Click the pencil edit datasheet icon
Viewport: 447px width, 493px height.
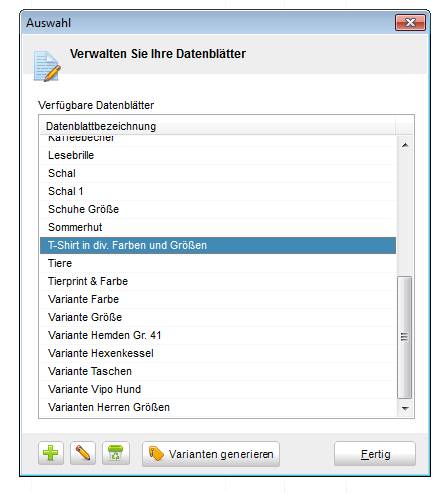(x=83, y=453)
